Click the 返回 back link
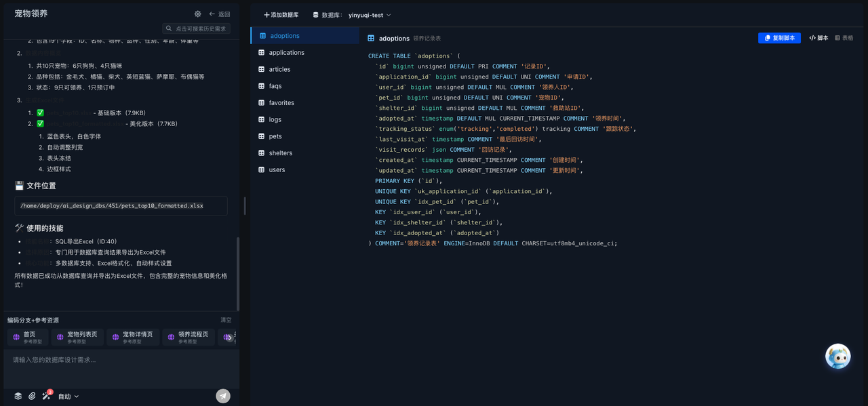 [x=219, y=14]
